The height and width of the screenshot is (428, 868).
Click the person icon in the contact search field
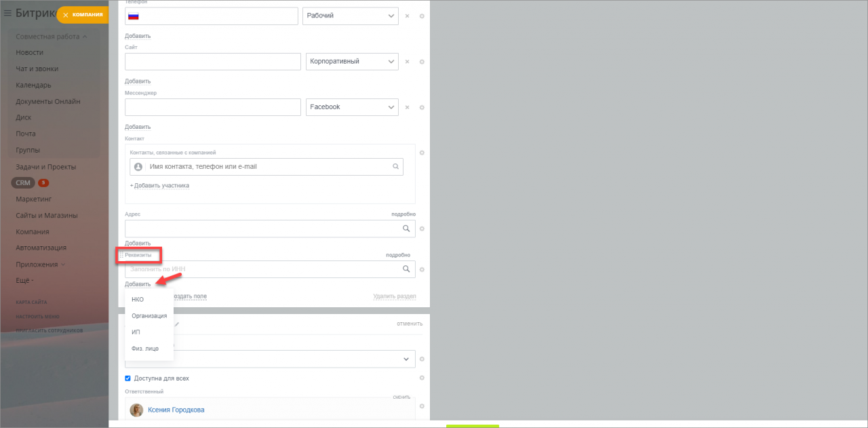tap(138, 166)
